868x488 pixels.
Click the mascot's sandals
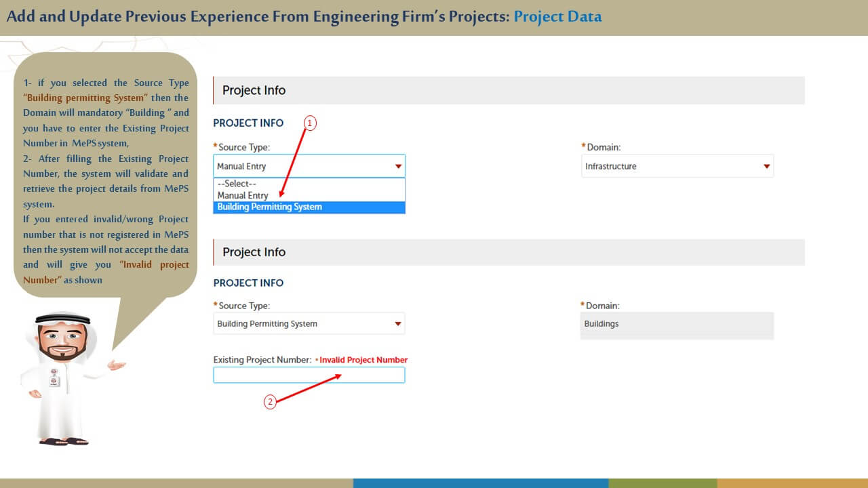63,442
